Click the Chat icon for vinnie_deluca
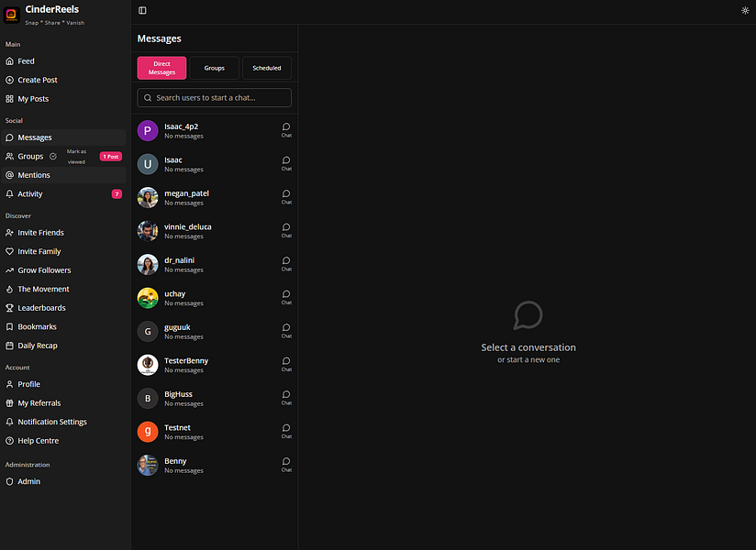The image size is (756, 550). pos(286,230)
